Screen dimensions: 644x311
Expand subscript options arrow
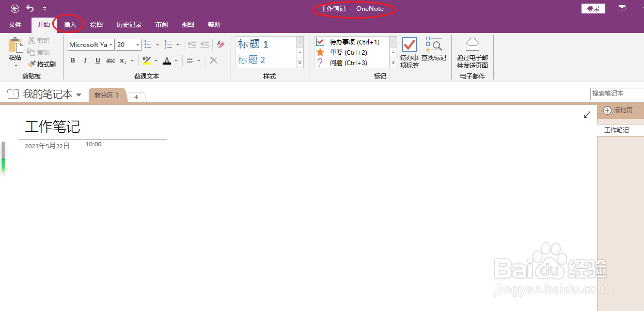(x=133, y=60)
